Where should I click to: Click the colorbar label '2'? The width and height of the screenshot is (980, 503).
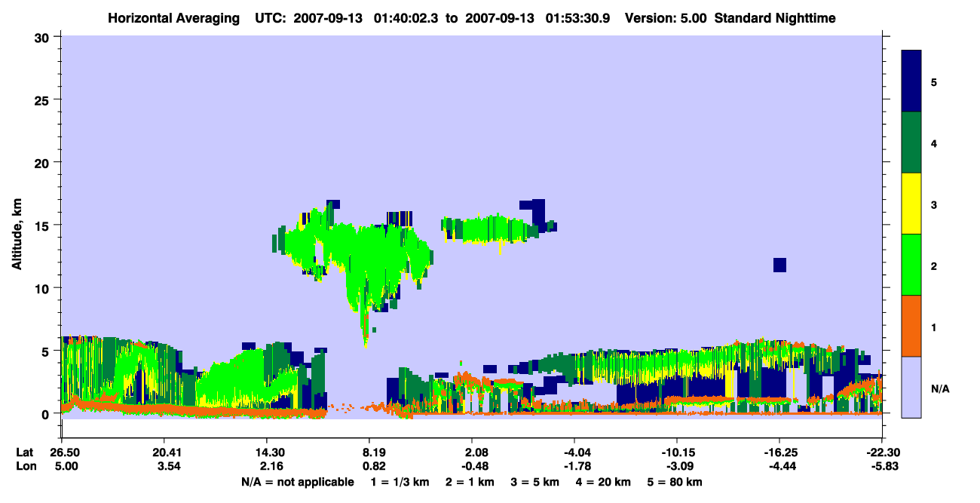point(934,266)
